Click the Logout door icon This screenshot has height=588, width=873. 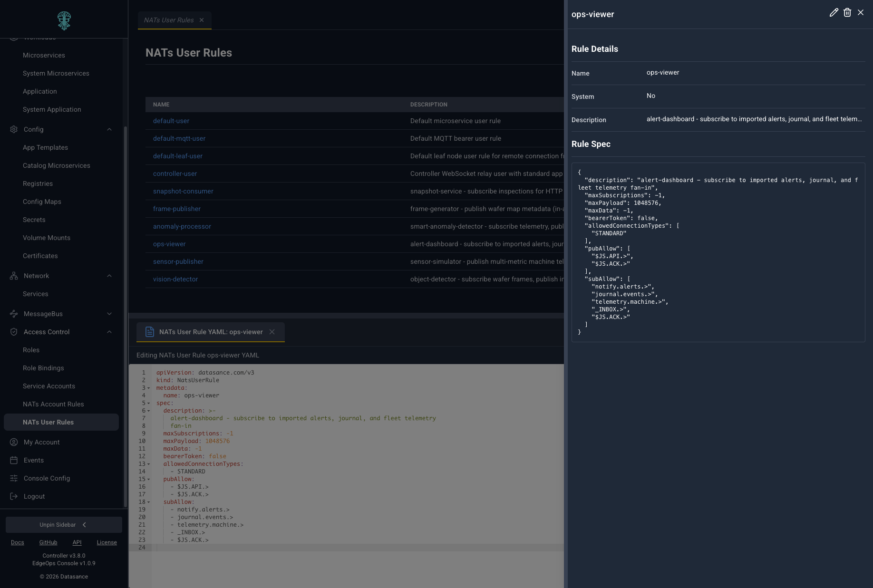[x=14, y=496]
